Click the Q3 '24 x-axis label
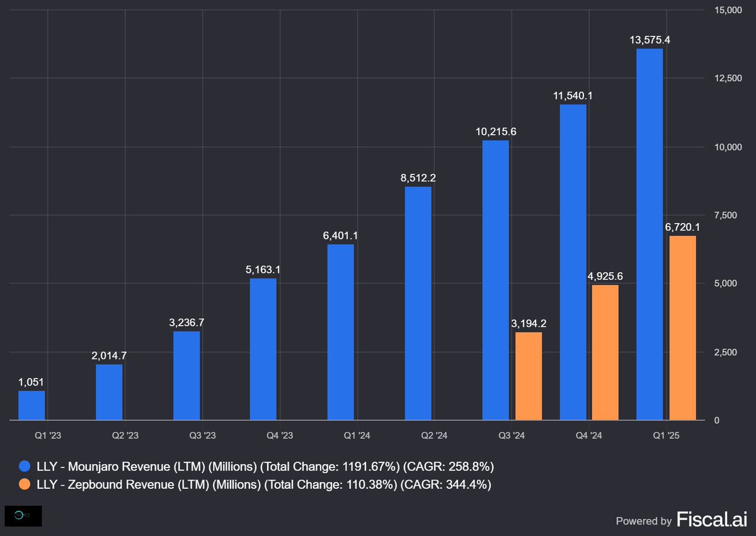Screen dimensions: 756x536 [x=512, y=436]
